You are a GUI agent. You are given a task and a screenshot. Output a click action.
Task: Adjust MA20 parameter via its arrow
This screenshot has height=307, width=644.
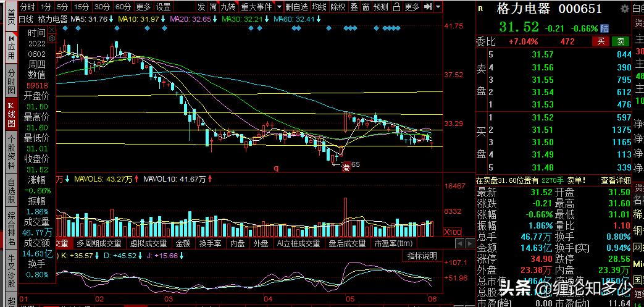click(215, 19)
